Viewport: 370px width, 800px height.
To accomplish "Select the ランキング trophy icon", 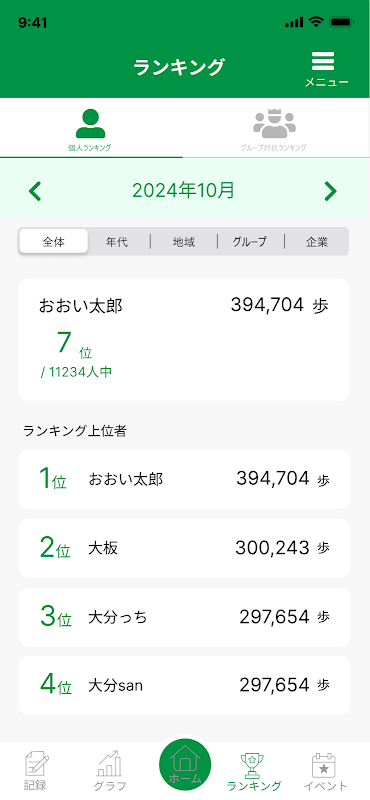I will pyautogui.click(x=254, y=765).
